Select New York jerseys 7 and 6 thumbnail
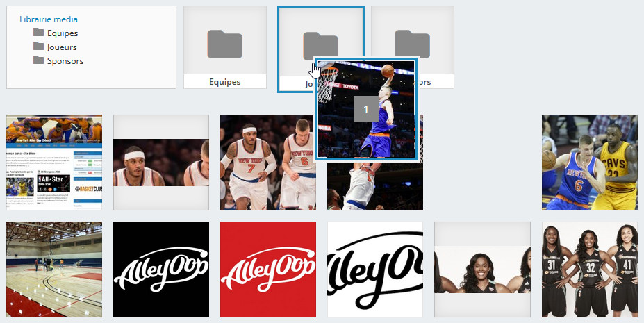Viewport: 644px width, 323px height. (x=268, y=163)
